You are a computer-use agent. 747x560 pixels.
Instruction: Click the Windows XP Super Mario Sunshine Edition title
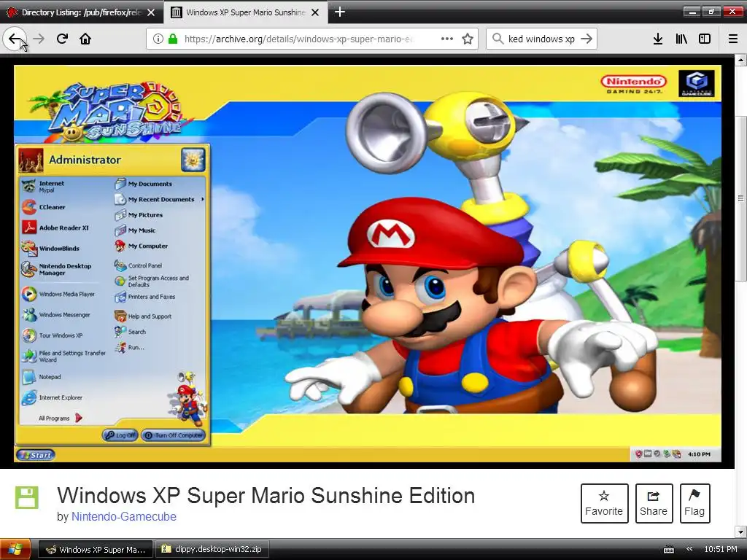click(266, 495)
